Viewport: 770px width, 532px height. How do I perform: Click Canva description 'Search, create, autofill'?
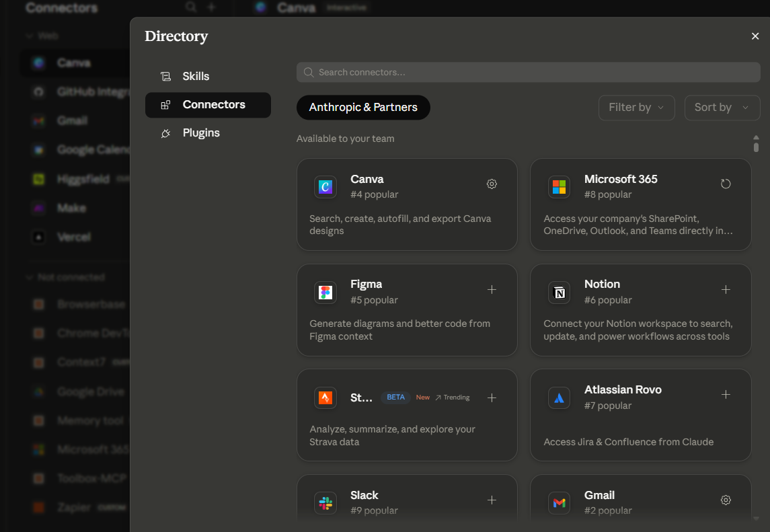pyautogui.click(x=400, y=225)
